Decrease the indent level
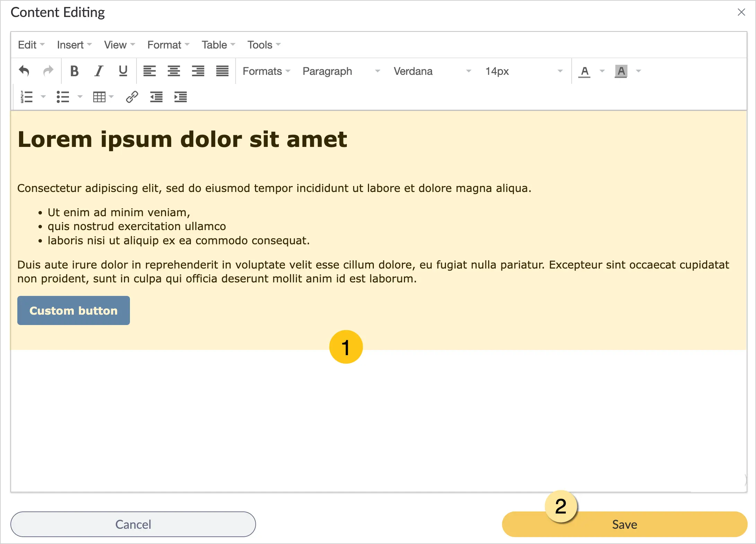The image size is (756, 544). pos(156,97)
